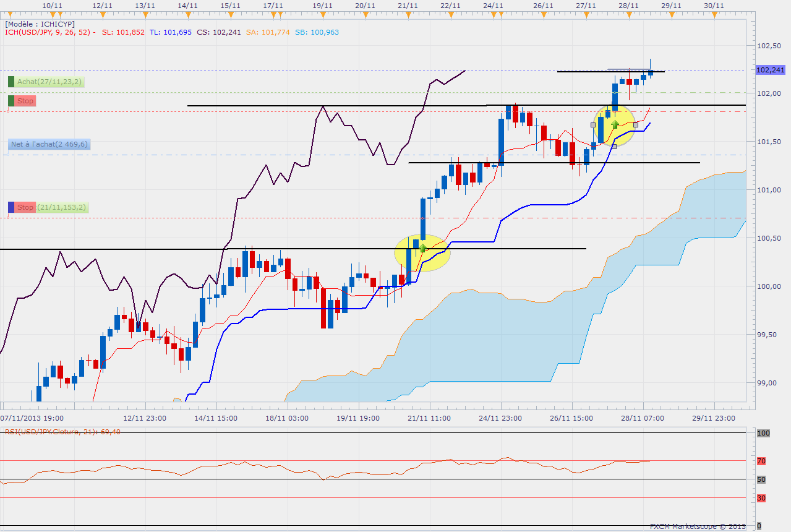Click the blue square beside Stop (21/11,153,2)
791x532 pixels.
pyautogui.click(x=11, y=207)
